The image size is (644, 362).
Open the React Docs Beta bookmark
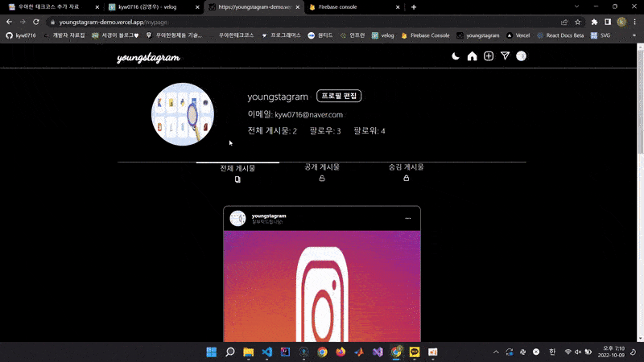tap(560, 35)
